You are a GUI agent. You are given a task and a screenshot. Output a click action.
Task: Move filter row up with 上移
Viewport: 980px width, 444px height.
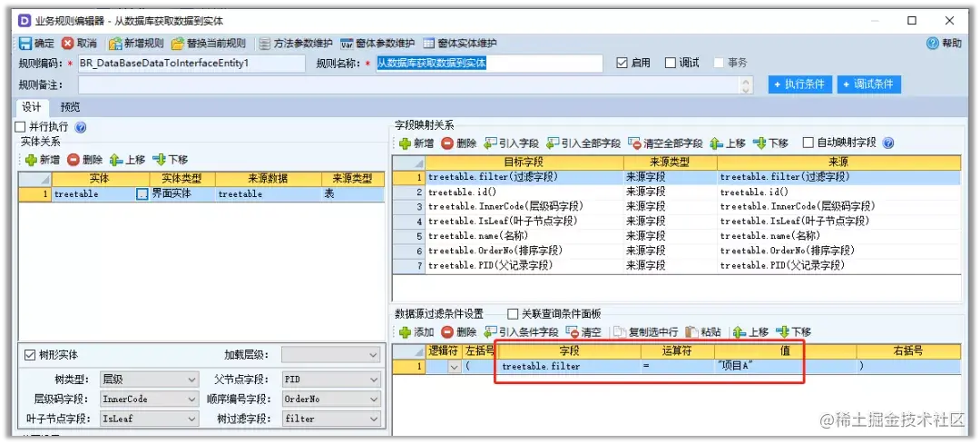point(750,332)
